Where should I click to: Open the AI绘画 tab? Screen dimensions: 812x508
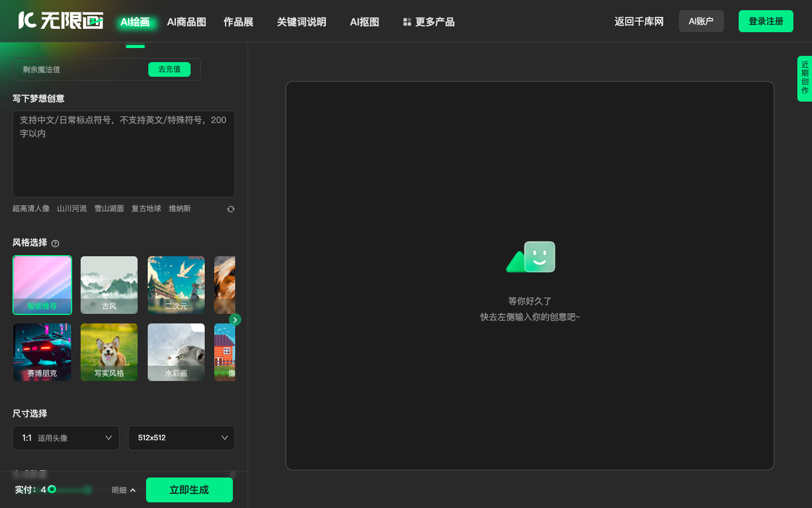tap(135, 22)
